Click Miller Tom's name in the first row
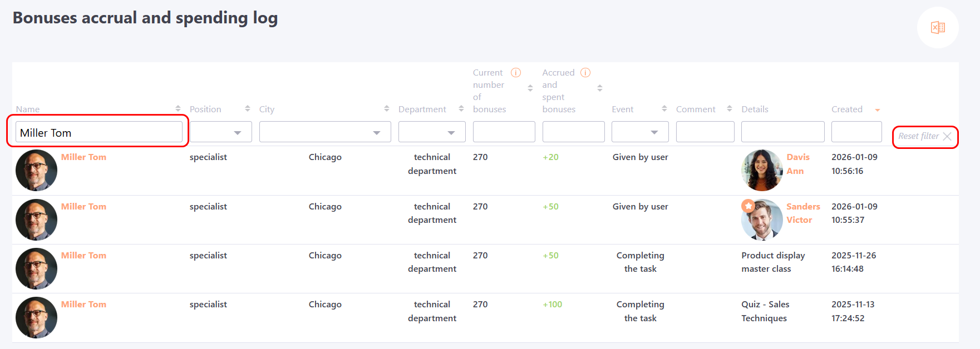The width and height of the screenshot is (980, 349). 83,157
